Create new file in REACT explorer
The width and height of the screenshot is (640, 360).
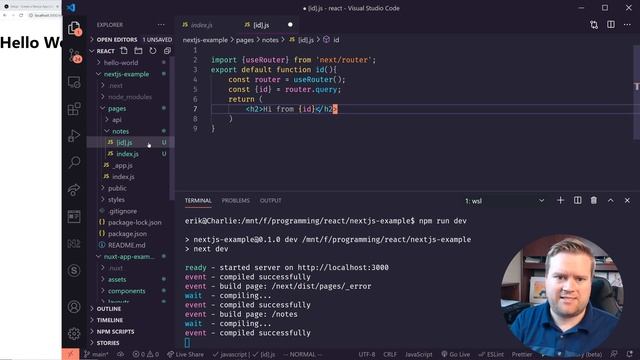pyautogui.click(x=124, y=51)
